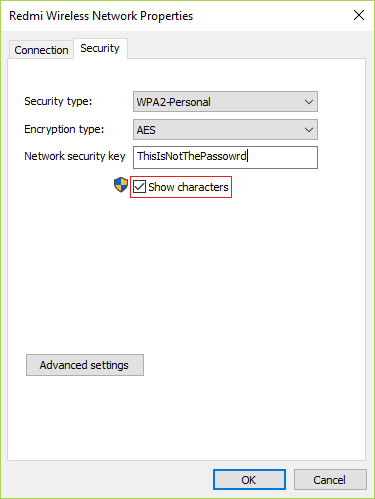
Task: Open the Security type WPA2-Personal combo box
Action: point(225,102)
